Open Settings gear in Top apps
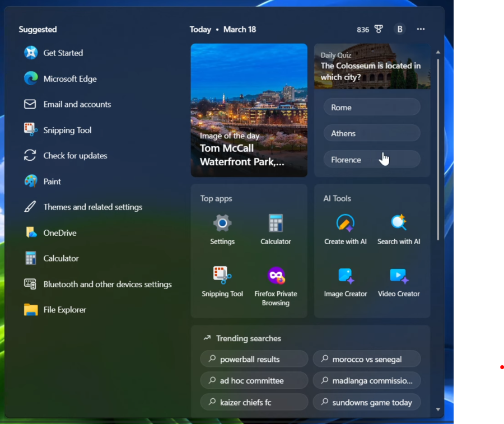The height and width of the screenshot is (424, 504). [222, 223]
